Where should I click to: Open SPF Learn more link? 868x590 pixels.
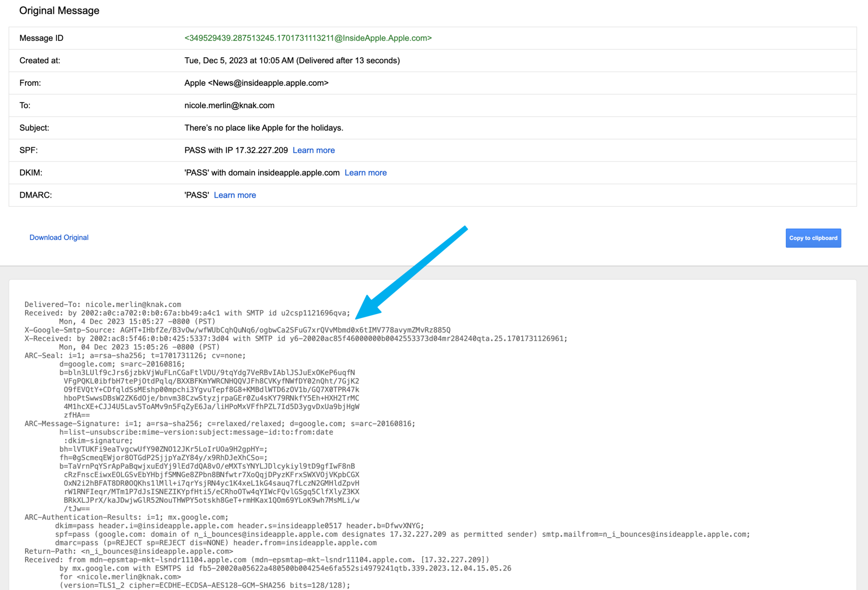point(313,150)
